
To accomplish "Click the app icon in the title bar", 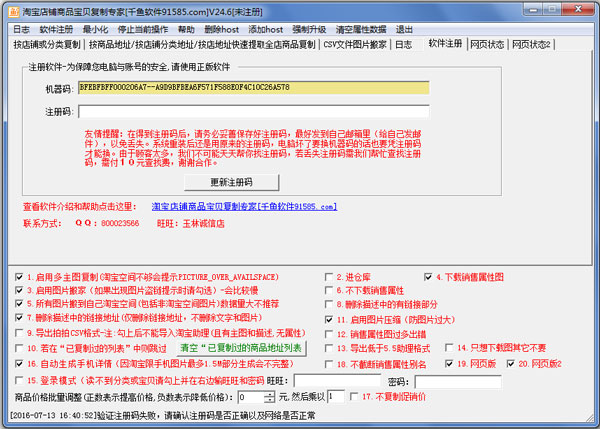I will coord(10,10).
